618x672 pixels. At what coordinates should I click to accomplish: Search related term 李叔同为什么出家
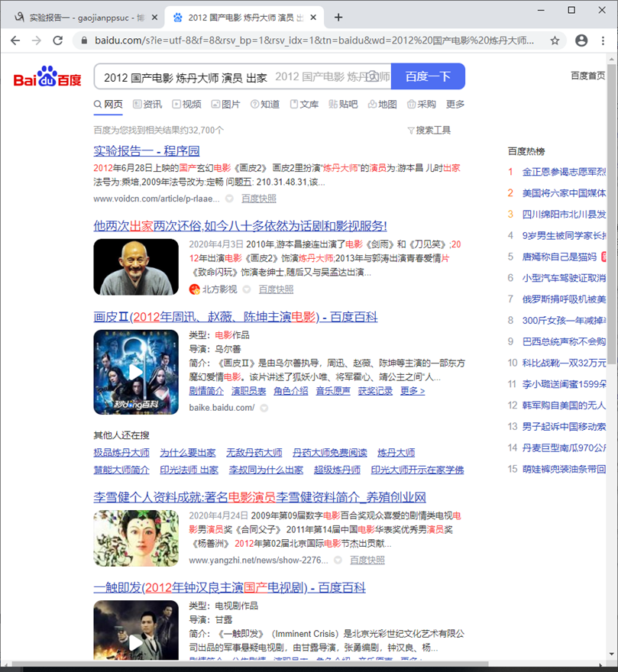click(x=266, y=470)
